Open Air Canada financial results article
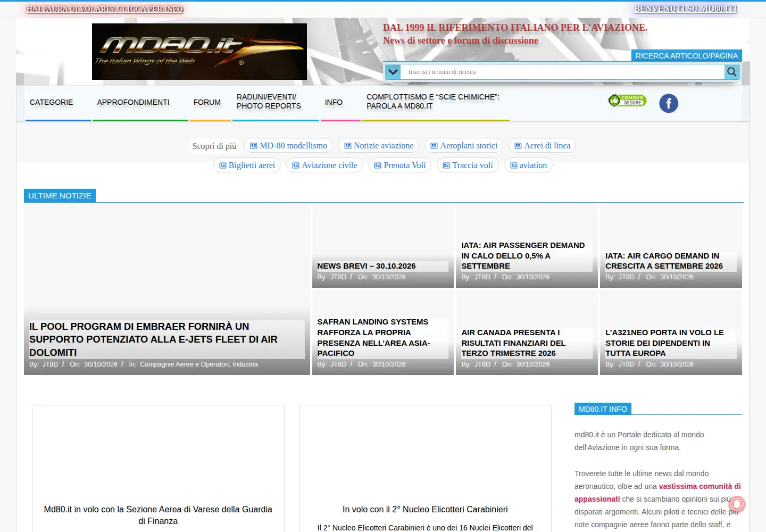Viewport: 766px width, 532px height. (x=513, y=343)
